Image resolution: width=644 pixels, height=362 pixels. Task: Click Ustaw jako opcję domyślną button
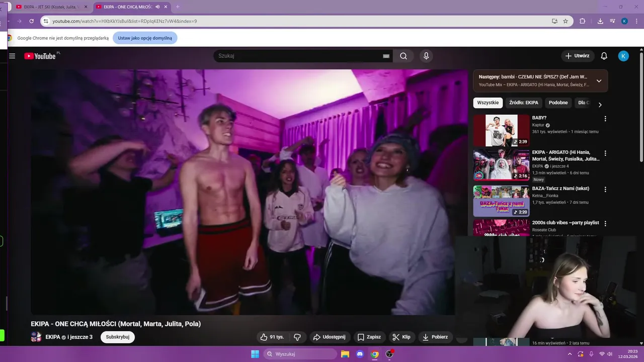coord(145,38)
